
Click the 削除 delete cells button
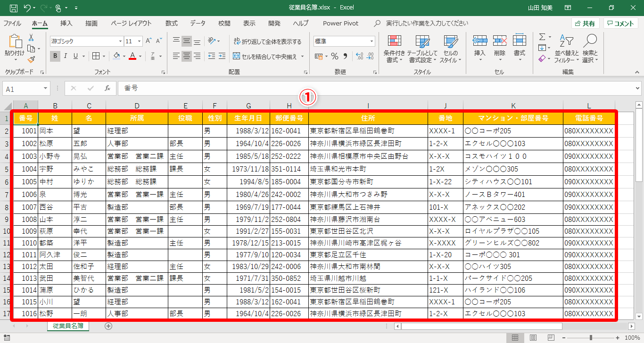[x=500, y=49]
